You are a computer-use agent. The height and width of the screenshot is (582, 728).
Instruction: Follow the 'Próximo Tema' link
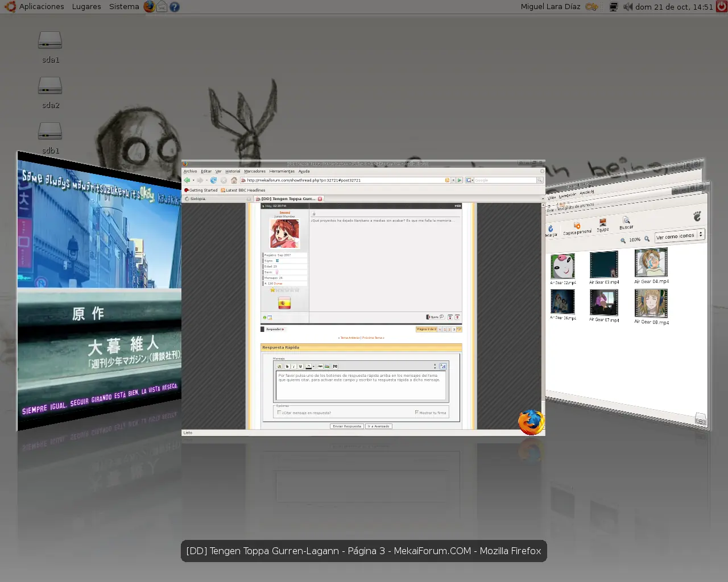[x=373, y=338]
